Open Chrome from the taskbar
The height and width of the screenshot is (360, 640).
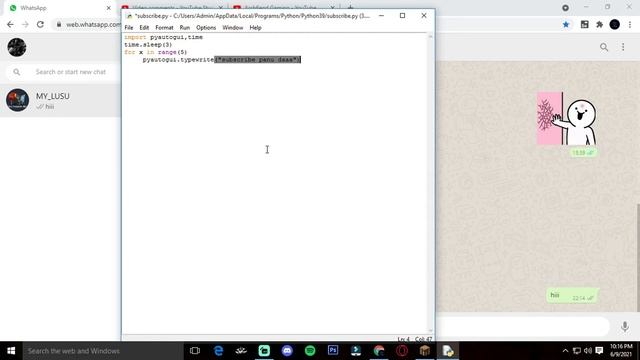(379, 351)
